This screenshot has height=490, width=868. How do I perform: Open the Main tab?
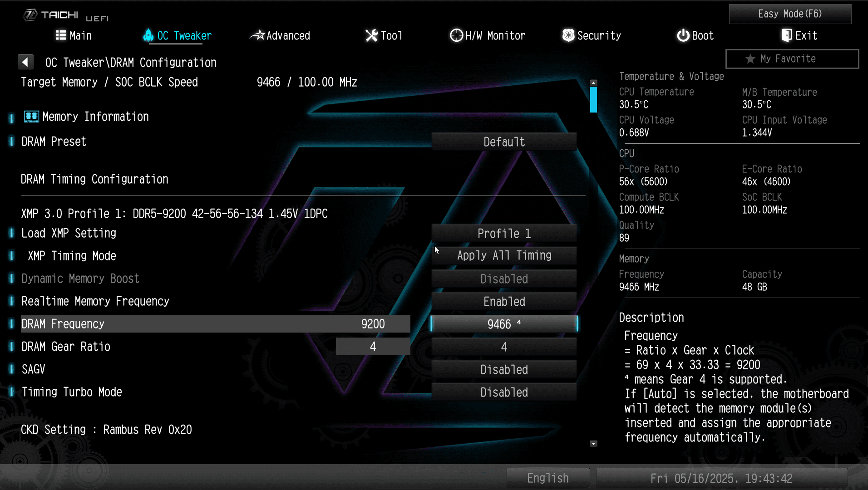coord(74,35)
